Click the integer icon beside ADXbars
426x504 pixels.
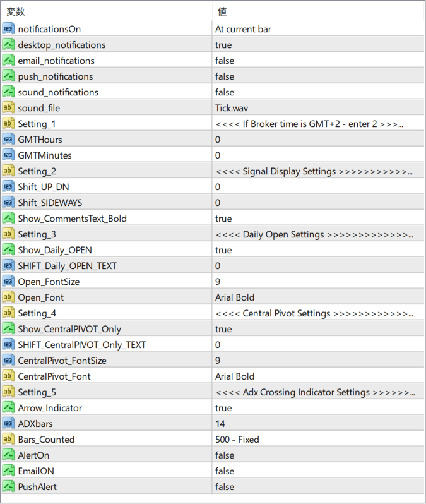9,424
